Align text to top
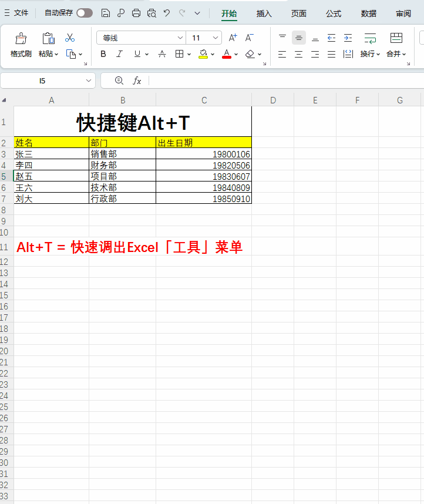Viewport: 424px width, 504px height. click(282, 38)
